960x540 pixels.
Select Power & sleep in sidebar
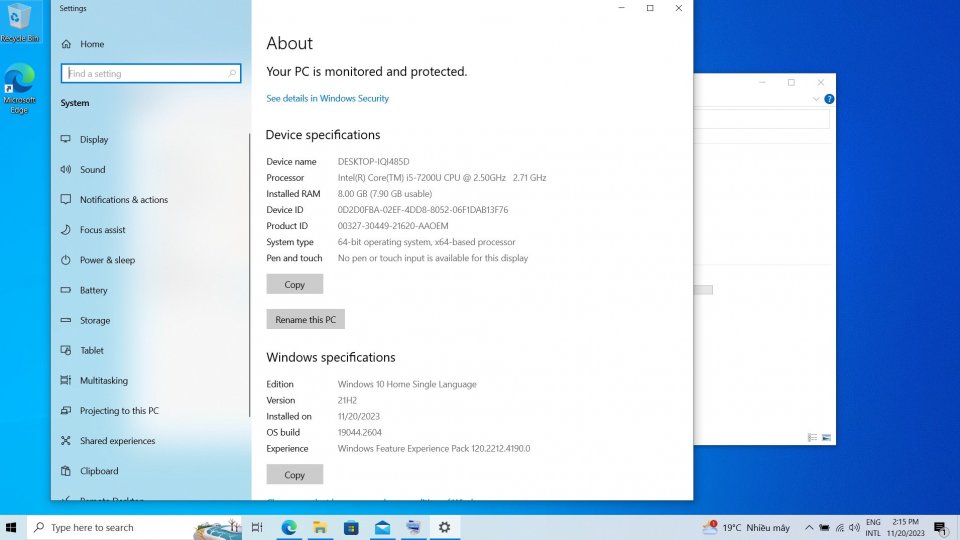tap(107, 260)
